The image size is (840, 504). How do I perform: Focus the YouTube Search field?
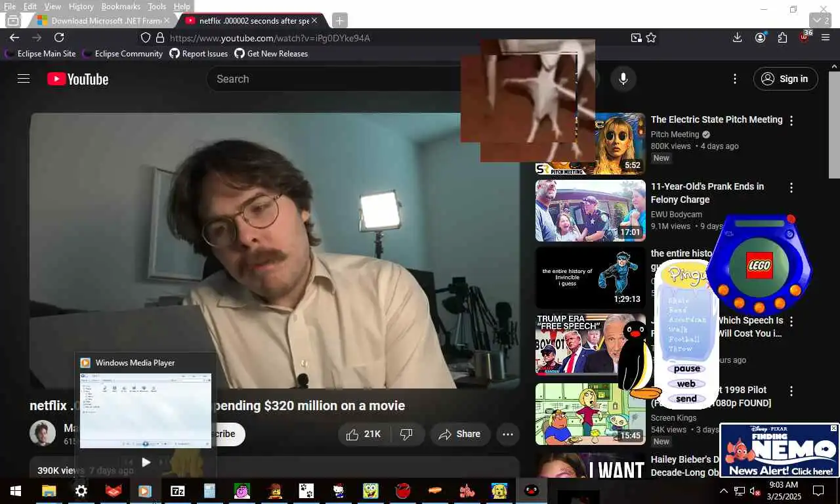[335, 79]
